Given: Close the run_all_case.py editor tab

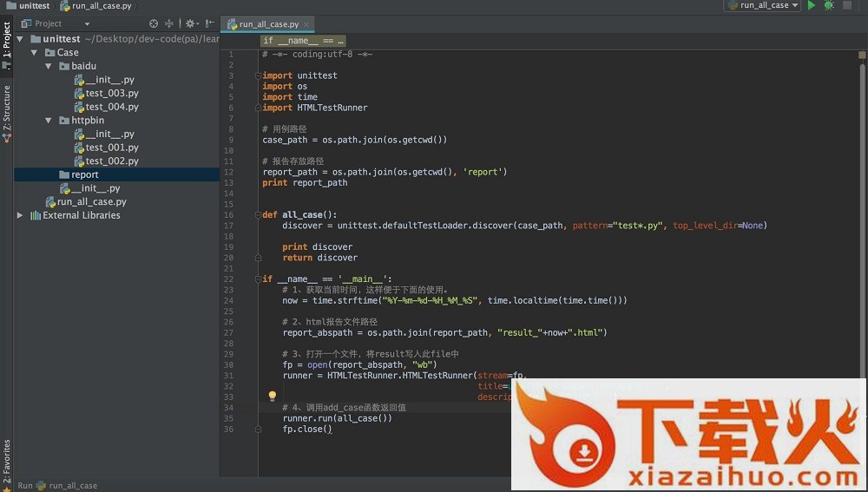Looking at the screenshot, I should pos(307,24).
